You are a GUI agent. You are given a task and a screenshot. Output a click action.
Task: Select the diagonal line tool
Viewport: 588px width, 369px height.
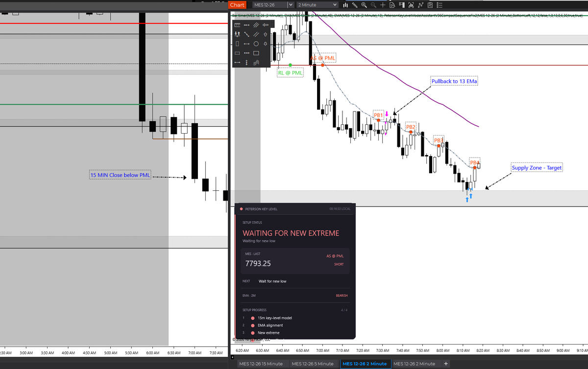[x=246, y=34]
